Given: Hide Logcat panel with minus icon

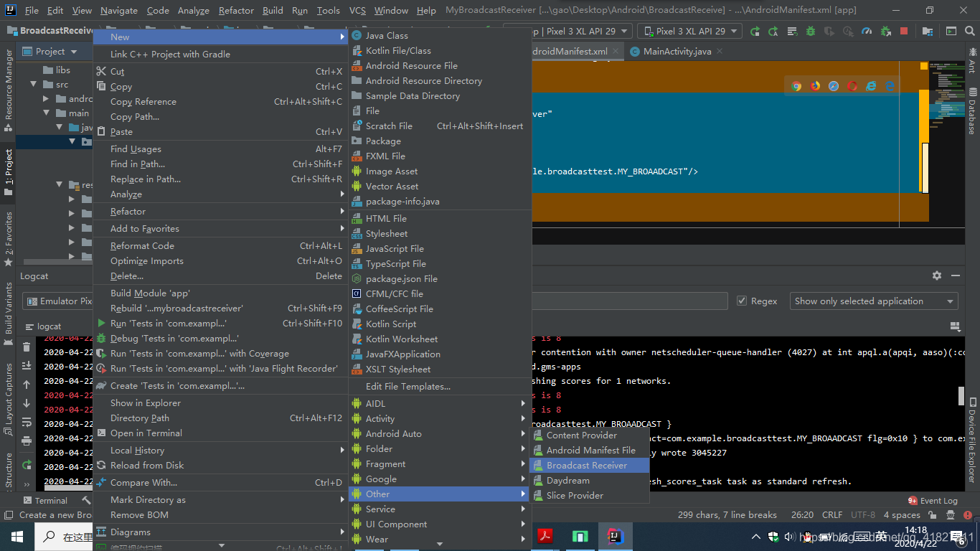Looking at the screenshot, I should (x=956, y=275).
